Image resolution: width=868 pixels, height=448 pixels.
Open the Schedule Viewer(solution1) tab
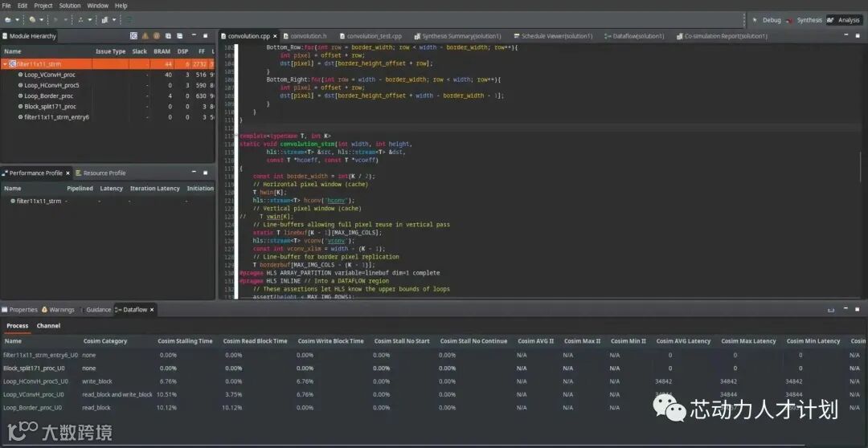click(x=553, y=36)
